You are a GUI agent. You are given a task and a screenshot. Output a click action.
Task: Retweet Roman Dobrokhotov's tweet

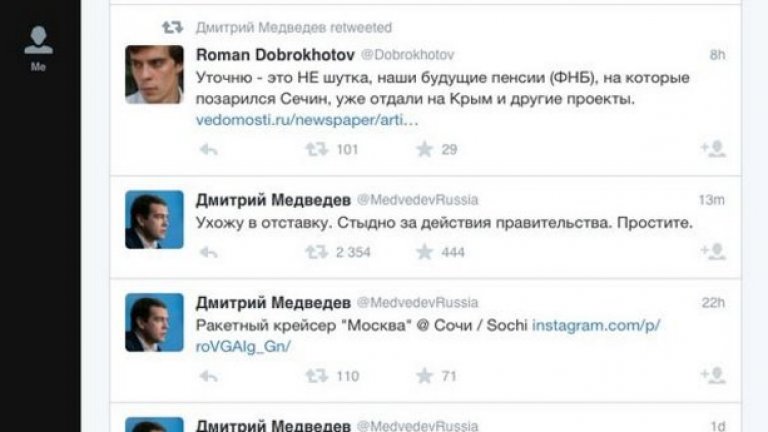click(316, 149)
